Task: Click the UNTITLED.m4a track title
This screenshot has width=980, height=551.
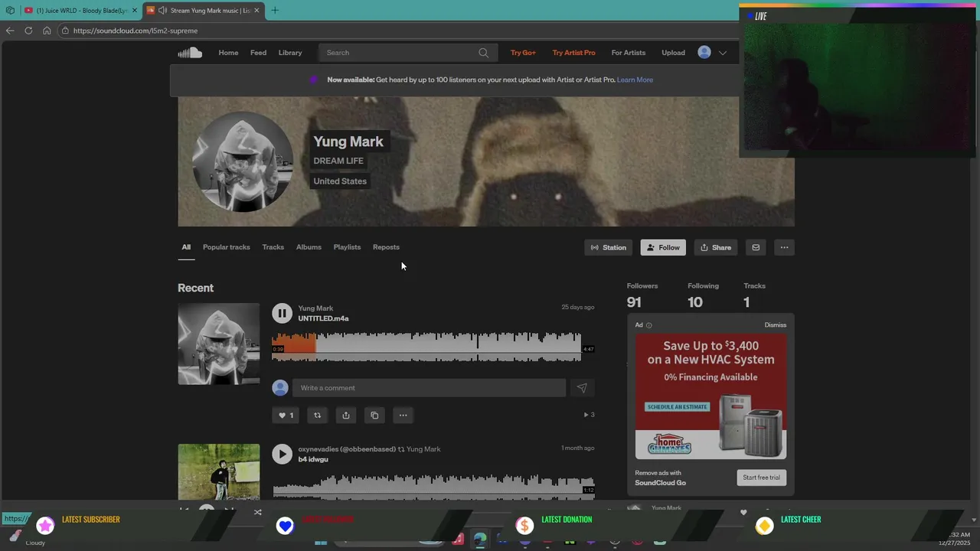Action: point(323,318)
